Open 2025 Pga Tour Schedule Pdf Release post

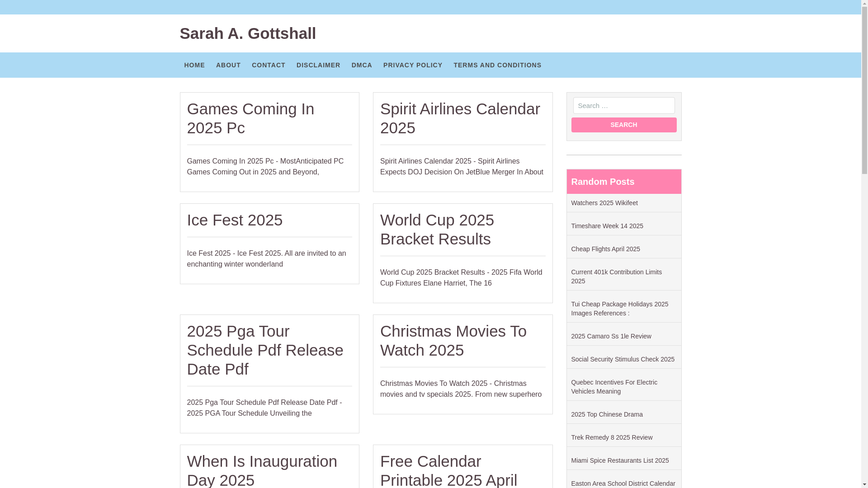tap(265, 350)
